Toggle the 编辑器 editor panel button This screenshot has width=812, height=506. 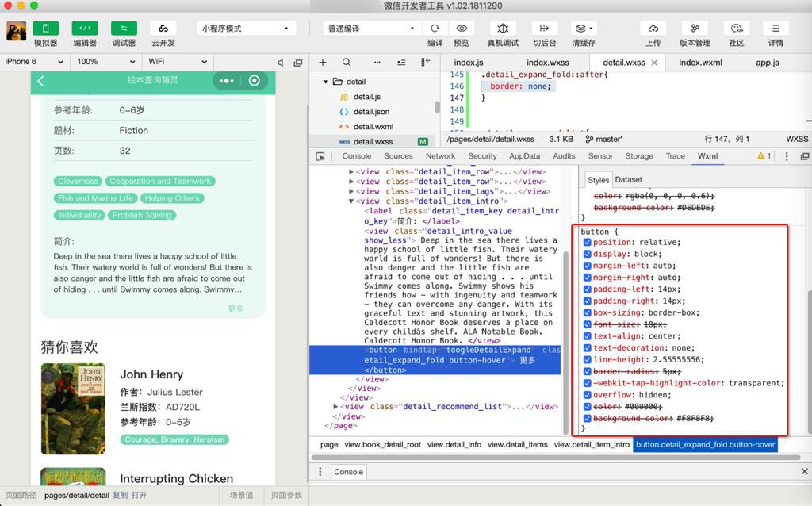pyautogui.click(x=85, y=29)
